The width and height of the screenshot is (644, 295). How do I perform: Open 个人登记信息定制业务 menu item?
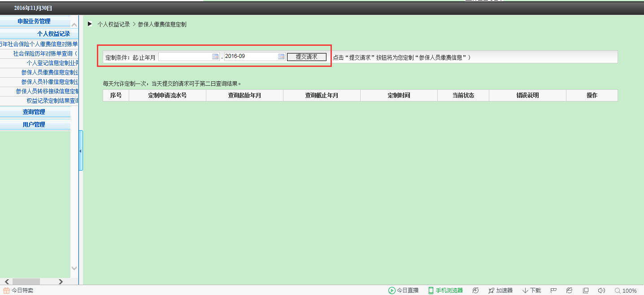pos(52,63)
